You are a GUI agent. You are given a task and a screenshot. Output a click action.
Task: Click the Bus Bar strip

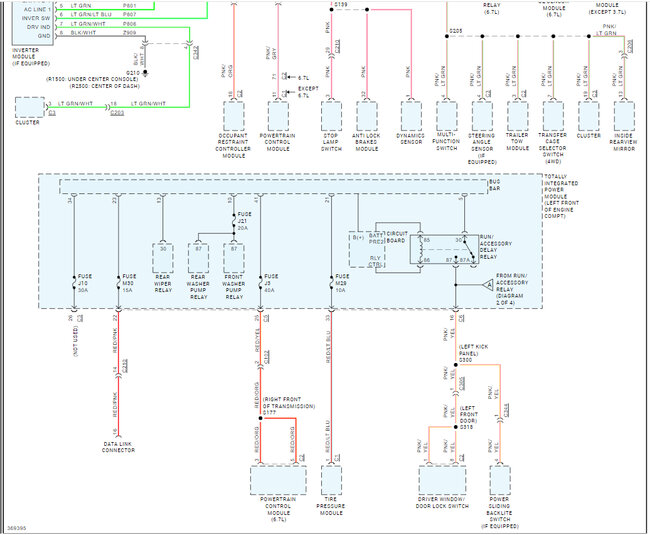pos(274,186)
